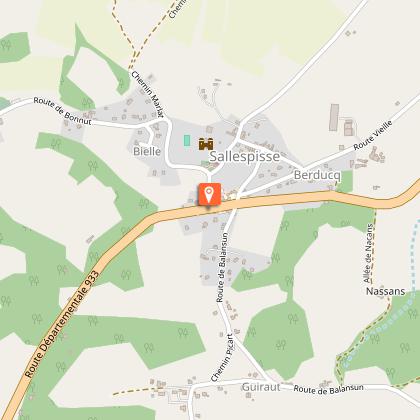The width and height of the screenshot is (420, 420).
Task: Click the small green patch beside Berducq
Action: pos(346,182)
